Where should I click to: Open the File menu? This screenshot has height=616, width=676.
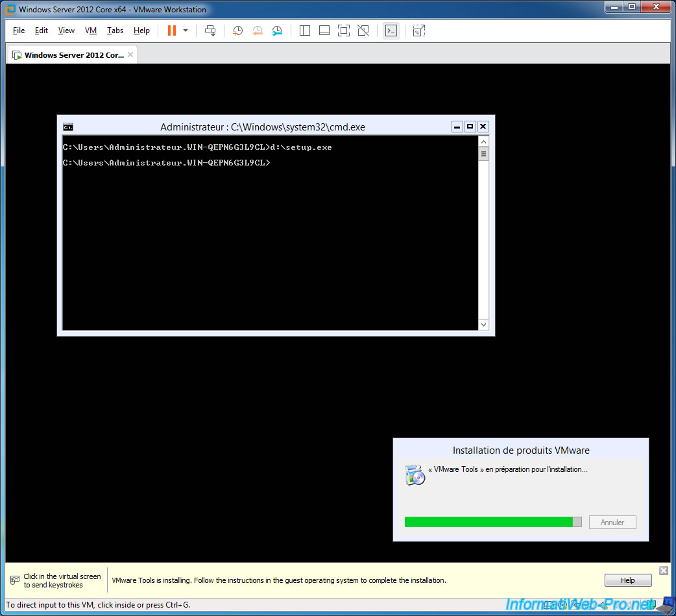(x=19, y=31)
